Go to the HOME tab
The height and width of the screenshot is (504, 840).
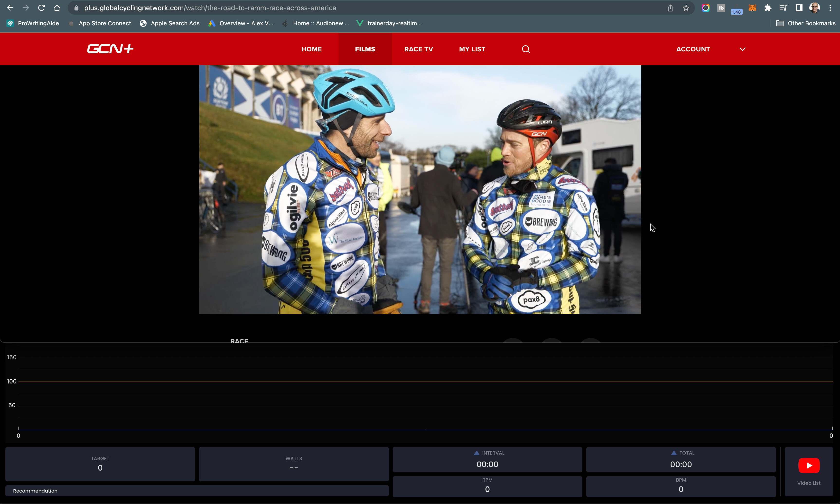311,49
